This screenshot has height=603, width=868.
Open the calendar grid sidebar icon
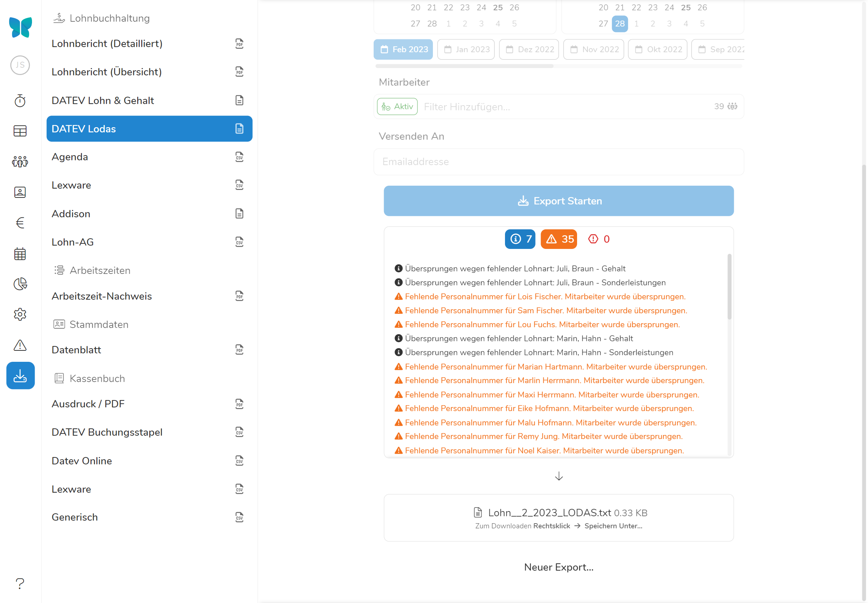tap(20, 253)
